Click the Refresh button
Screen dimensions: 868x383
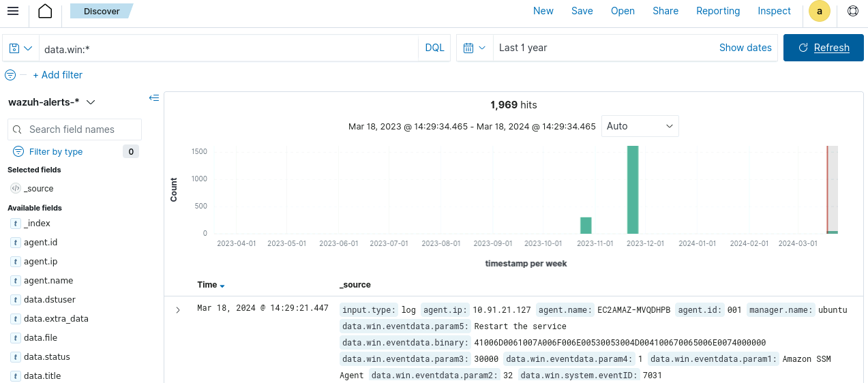(x=824, y=48)
